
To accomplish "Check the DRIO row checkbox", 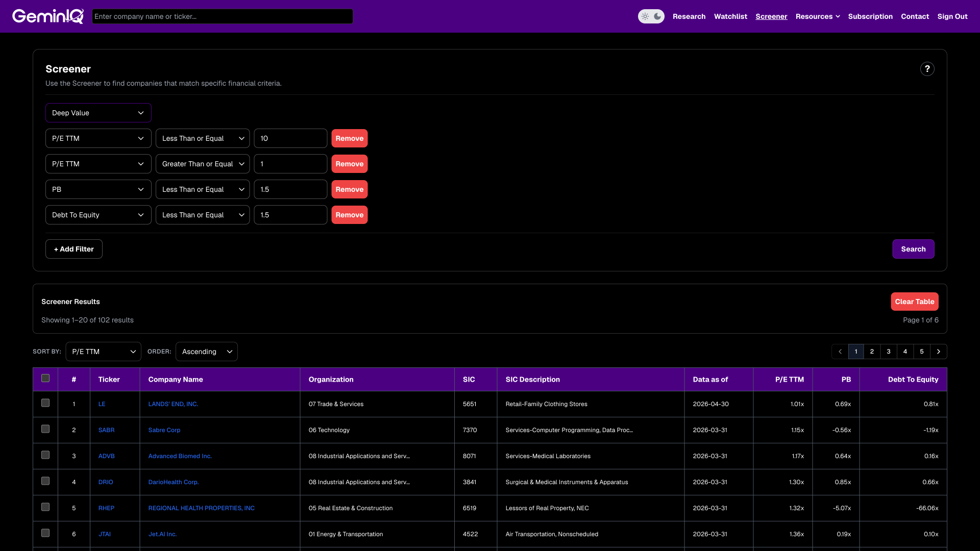I will pyautogui.click(x=45, y=481).
